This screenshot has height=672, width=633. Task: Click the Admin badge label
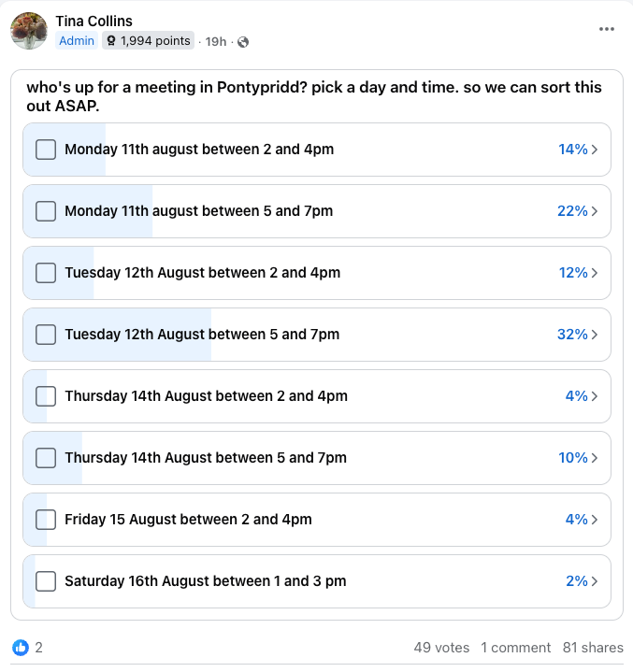click(77, 41)
